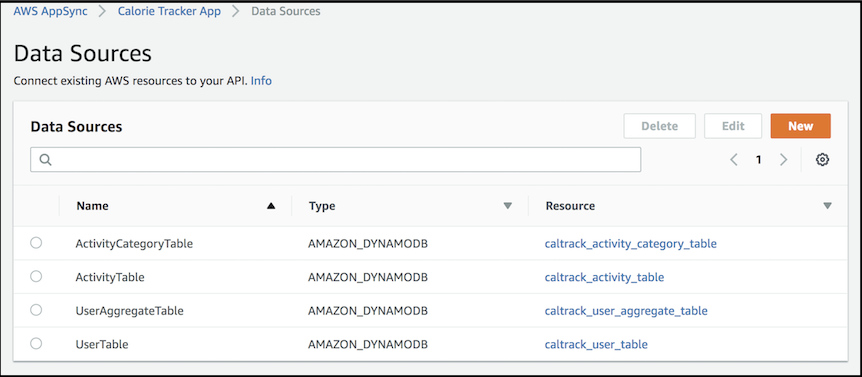Open caltrack_activity_table resource link

click(604, 278)
